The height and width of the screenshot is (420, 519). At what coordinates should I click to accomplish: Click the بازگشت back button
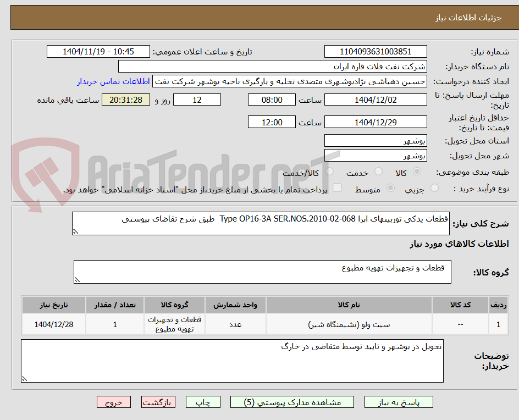click(158, 402)
